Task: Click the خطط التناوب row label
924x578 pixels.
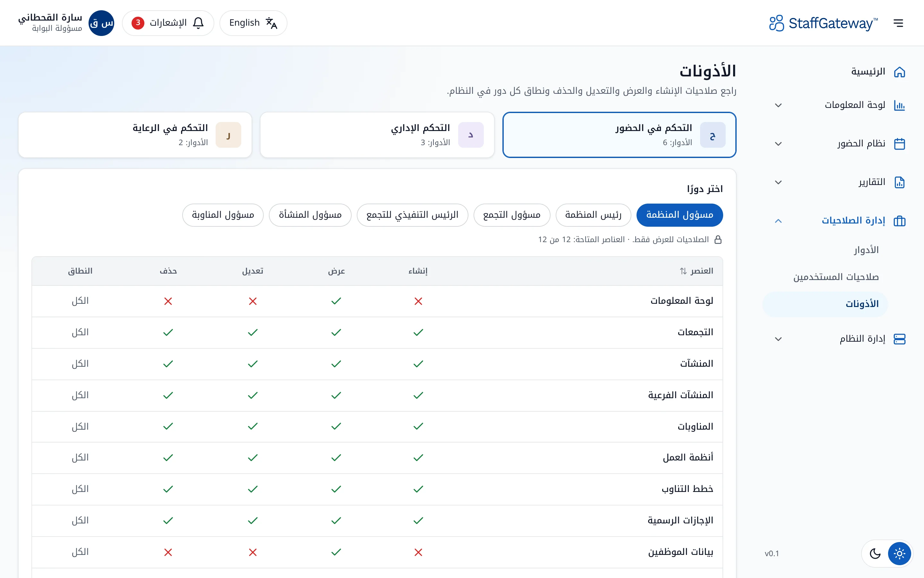Action: coord(687,489)
